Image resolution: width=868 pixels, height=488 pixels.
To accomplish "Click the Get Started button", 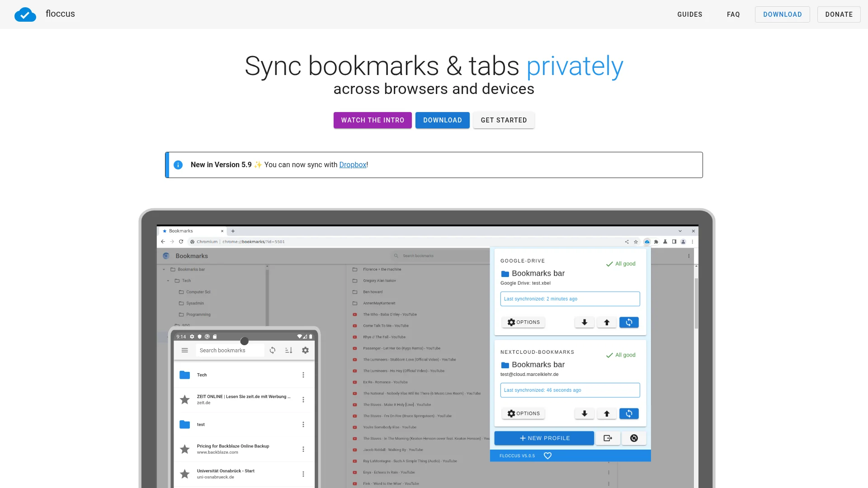I will [x=504, y=120].
